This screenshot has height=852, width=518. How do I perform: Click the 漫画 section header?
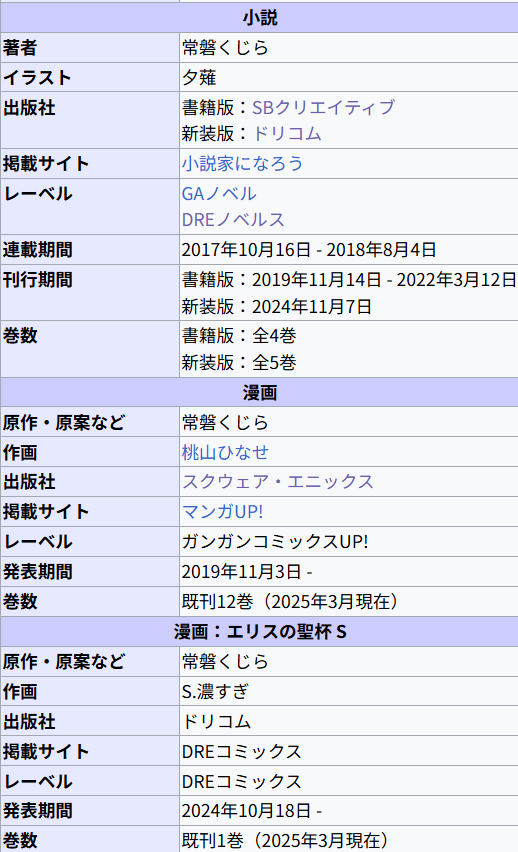click(x=260, y=392)
